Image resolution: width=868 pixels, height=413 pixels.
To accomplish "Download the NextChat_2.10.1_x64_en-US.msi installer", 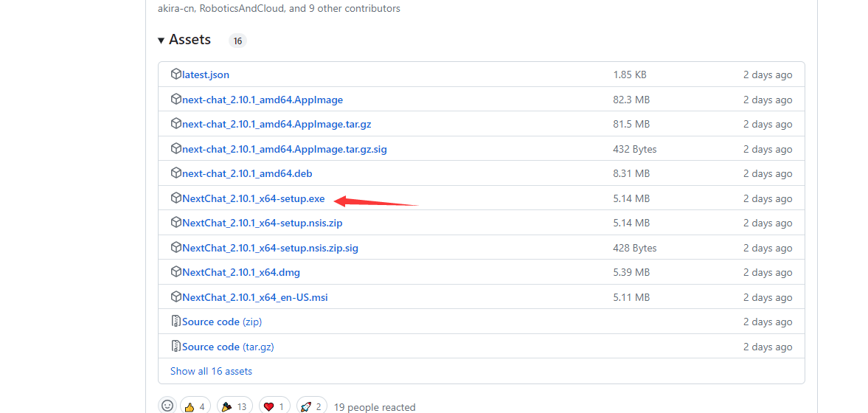I will (x=254, y=297).
